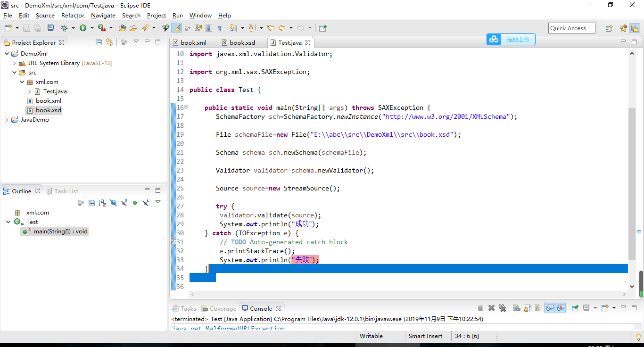The image size is (644, 347).
Task: Toggle Link with Editor in Project Explorer
Action: tap(110, 42)
